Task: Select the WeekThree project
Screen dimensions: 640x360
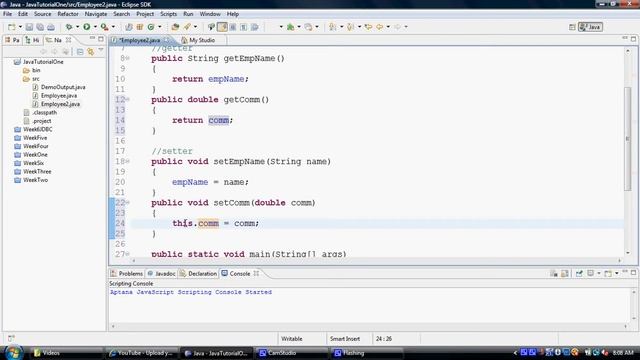Action: coord(37,171)
